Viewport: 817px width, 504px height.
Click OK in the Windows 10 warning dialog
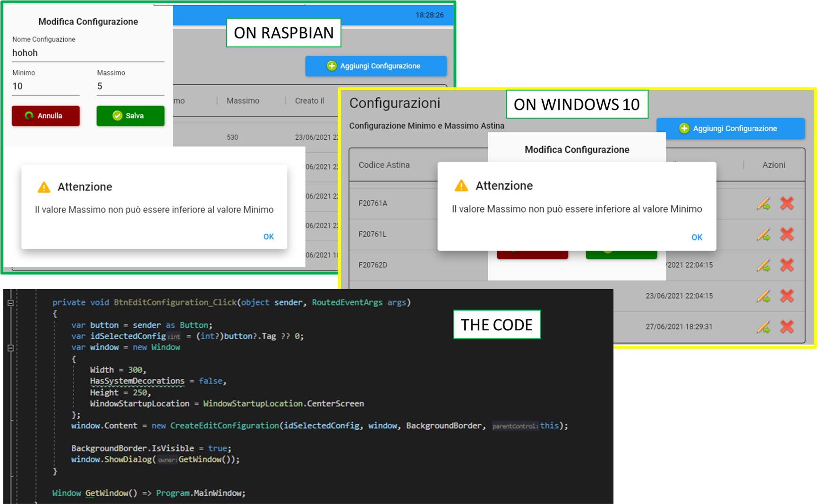pyautogui.click(x=697, y=237)
